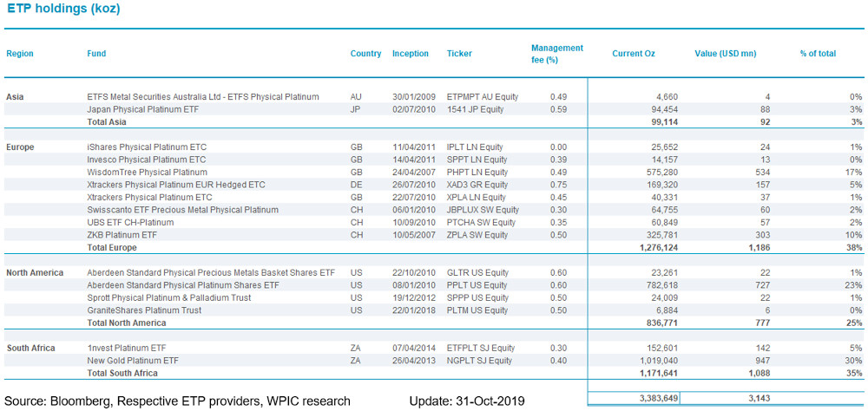
Task: Click 'WisdomTree Physical Platinum' fund name
Action: [x=148, y=172]
